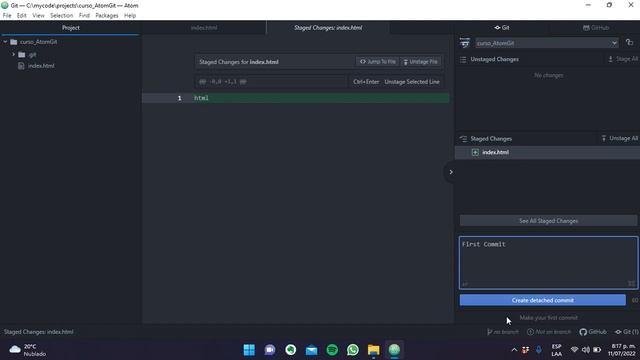Click the 'no branch' status bar item
640x360 pixels.
[x=502, y=332]
